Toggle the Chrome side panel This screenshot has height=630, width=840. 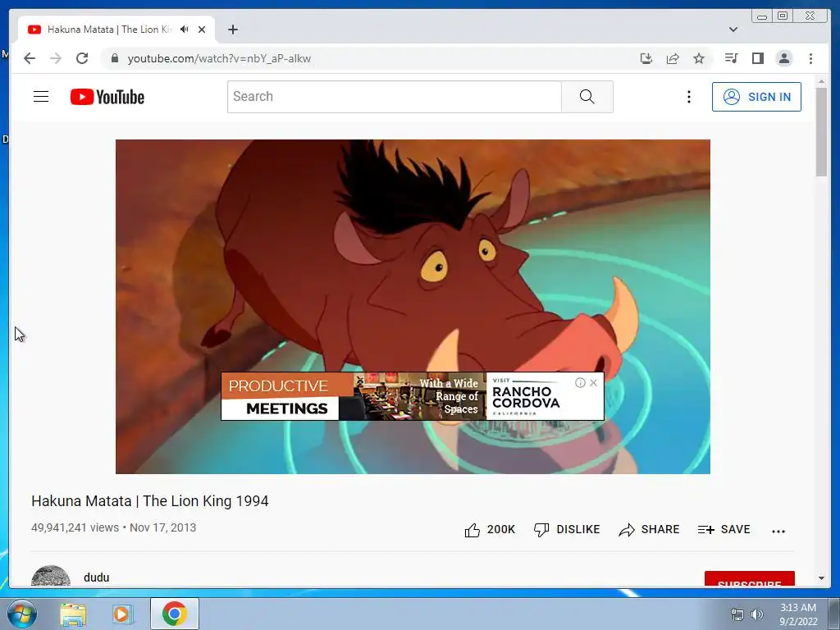(x=757, y=58)
